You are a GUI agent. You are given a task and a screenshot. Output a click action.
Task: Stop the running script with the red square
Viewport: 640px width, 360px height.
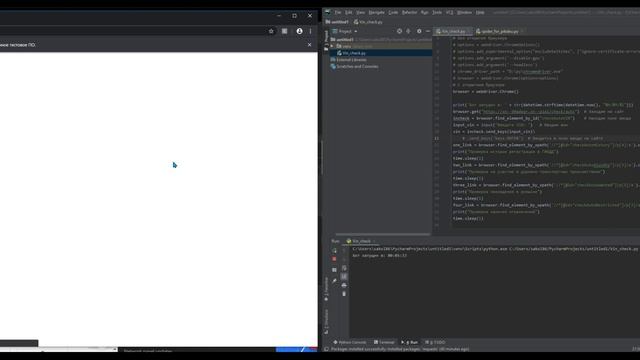(334, 259)
